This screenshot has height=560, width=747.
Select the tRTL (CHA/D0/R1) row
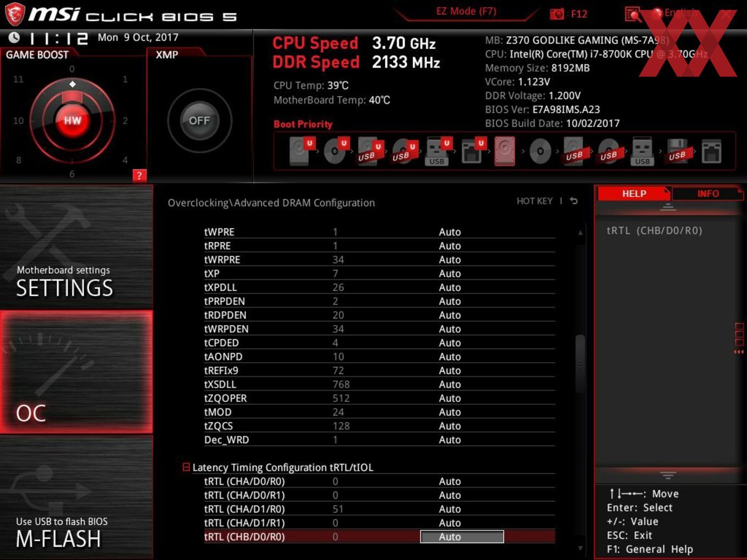click(379, 495)
